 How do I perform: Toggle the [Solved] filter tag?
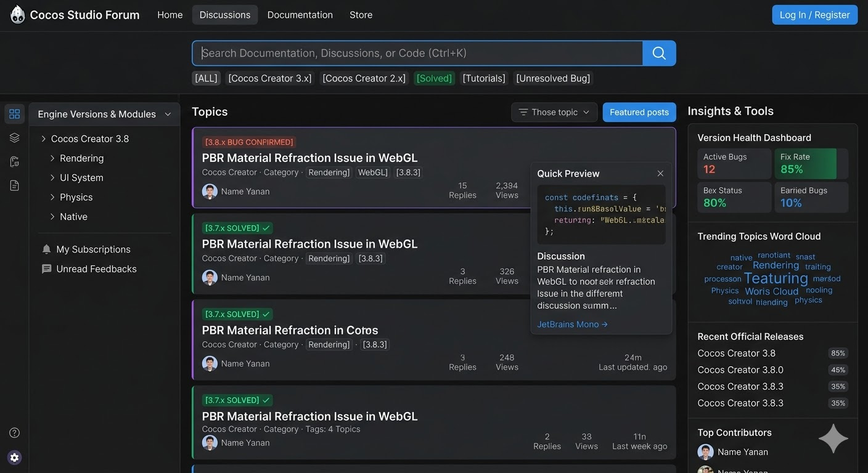point(434,78)
